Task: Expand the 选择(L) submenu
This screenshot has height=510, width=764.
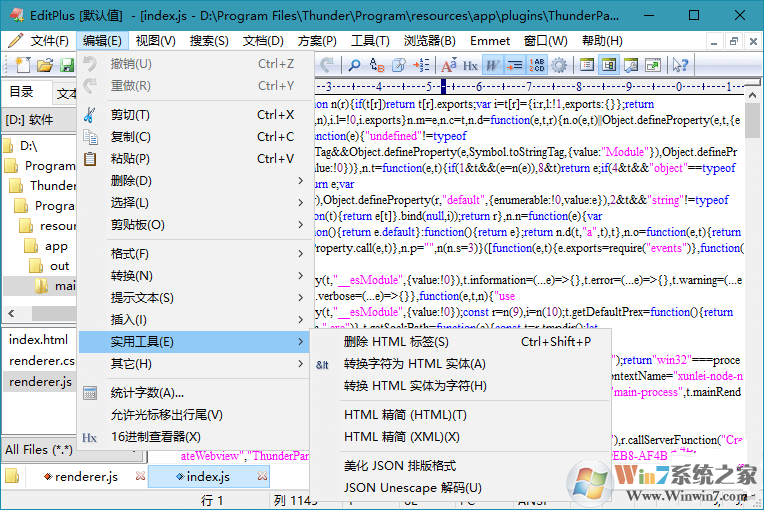Action: click(194, 203)
